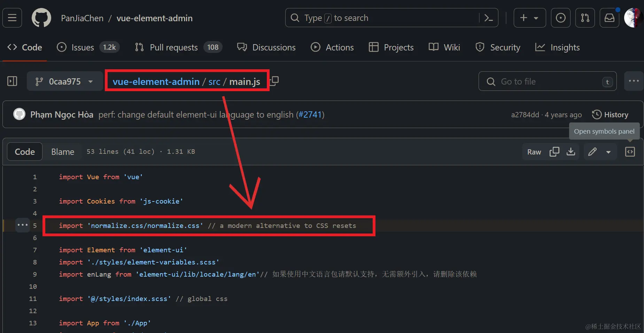The width and height of the screenshot is (644, 333).
Task: Navigate to vue-element-admin breadcrumb root
Action: pos(156,82)
